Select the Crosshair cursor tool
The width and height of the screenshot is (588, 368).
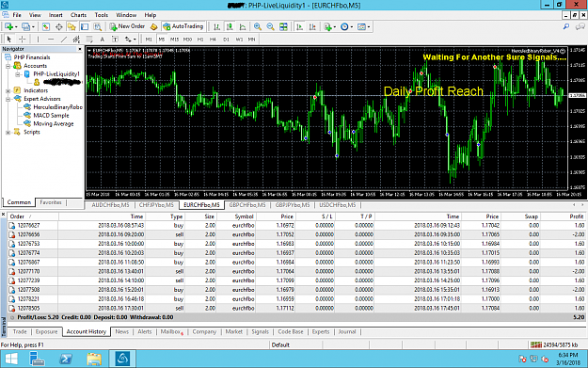click(x=23, y=39)
